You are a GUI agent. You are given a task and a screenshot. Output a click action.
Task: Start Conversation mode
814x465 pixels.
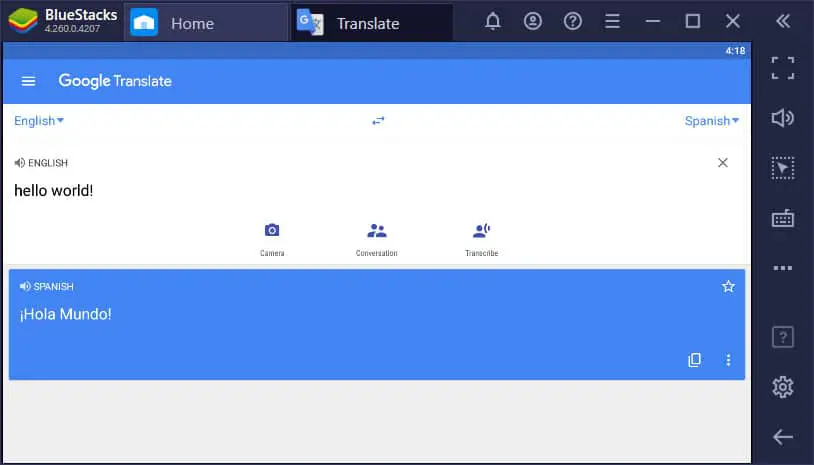pyautogui.click(x=376, y=239)
